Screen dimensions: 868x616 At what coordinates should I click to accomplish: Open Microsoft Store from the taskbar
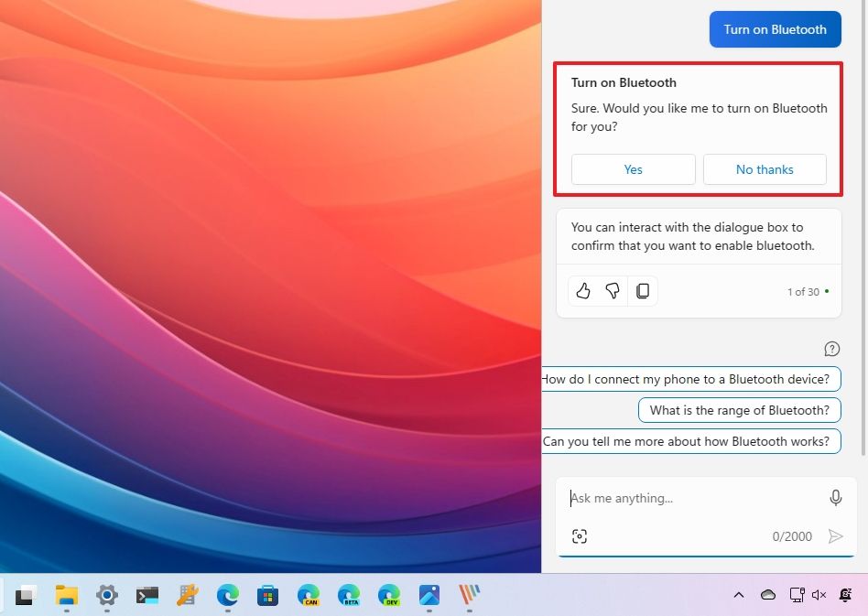(267, 595)
